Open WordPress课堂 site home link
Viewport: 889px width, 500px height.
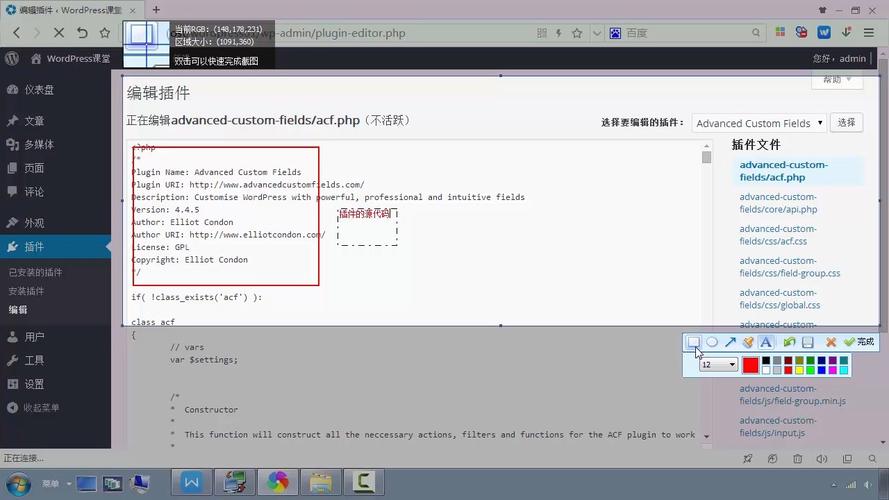point(71,58)
